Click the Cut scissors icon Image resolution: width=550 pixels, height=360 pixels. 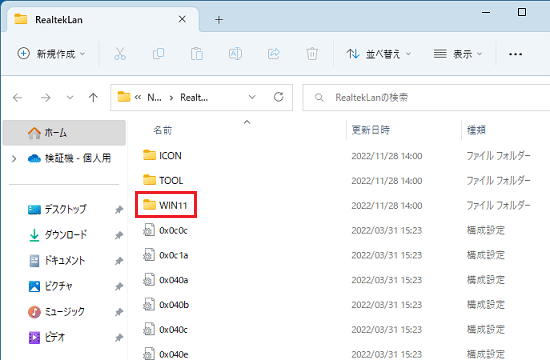[x=120, y=54]
